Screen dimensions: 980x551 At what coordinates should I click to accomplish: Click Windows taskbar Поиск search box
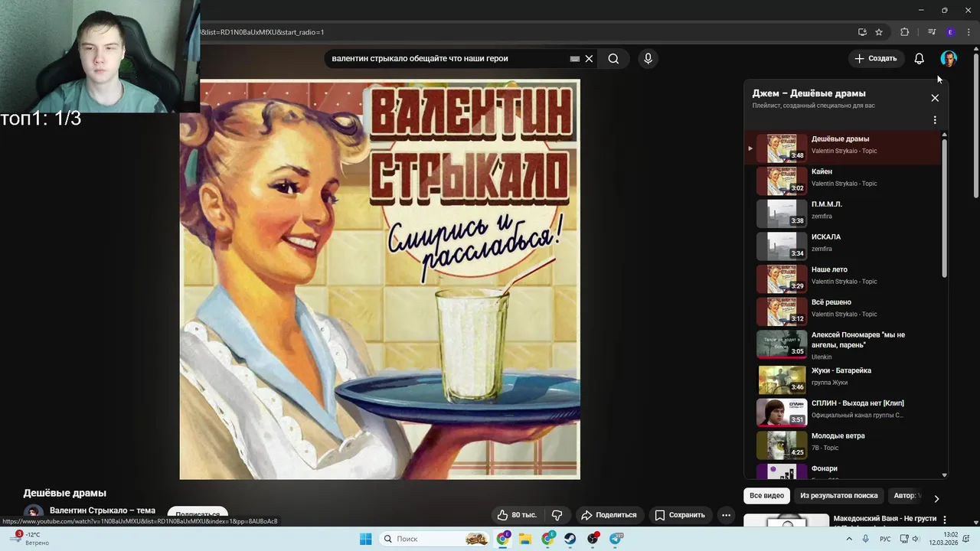[x=434, y=539]
